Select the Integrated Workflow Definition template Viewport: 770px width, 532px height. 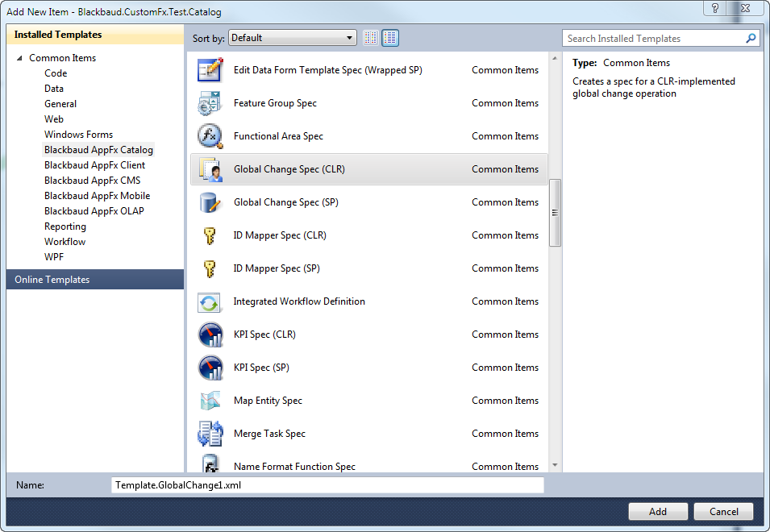[368, 301]
